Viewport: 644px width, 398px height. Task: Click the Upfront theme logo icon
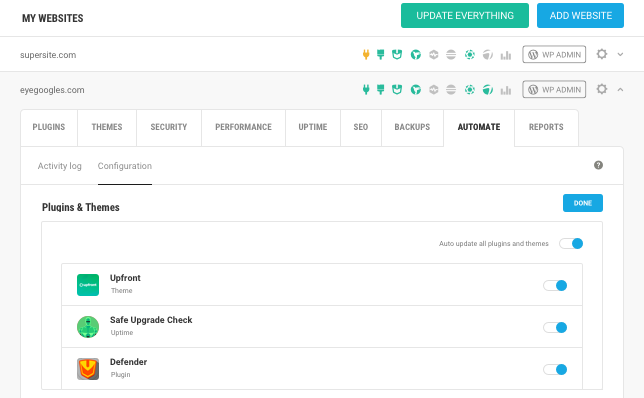[88, 285]
